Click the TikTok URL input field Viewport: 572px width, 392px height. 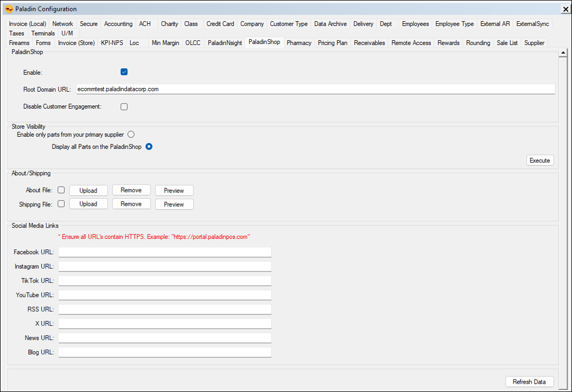(165, 281)
